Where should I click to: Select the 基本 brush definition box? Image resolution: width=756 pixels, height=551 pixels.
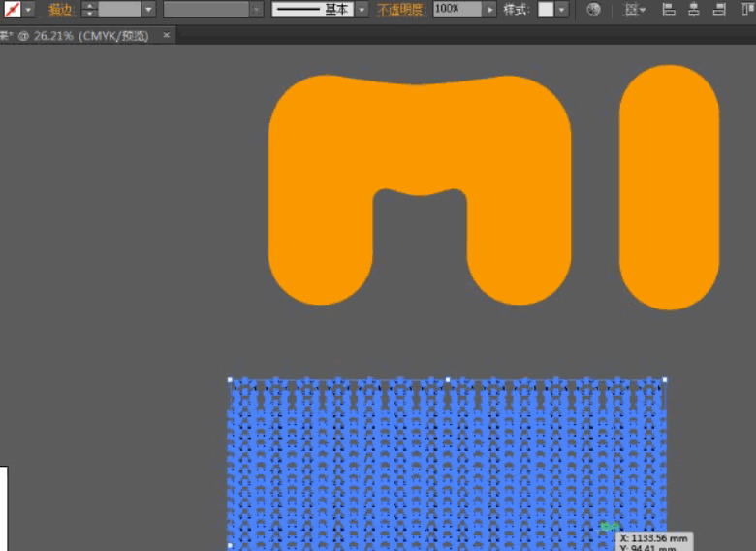[312, 10]
